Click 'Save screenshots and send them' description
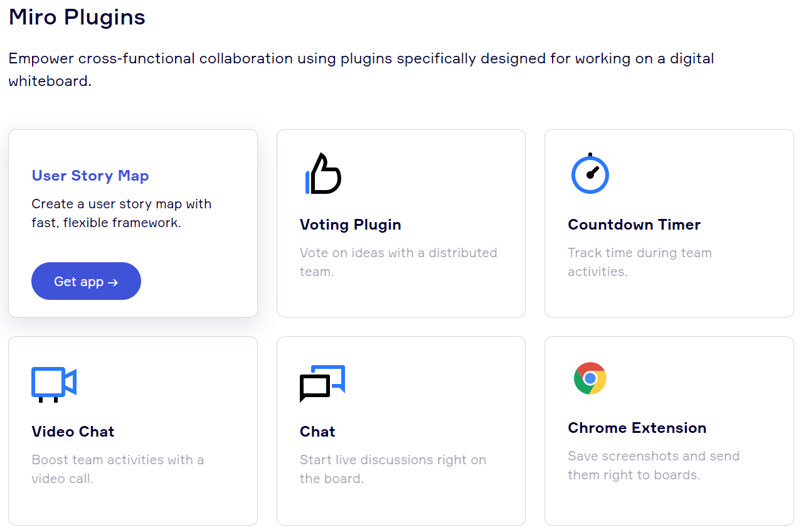 (x=653, y=465)
